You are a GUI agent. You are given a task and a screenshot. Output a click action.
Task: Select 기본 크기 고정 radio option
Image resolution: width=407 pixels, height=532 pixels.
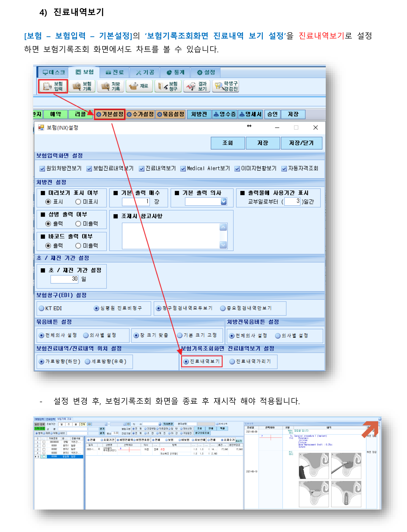pos(180,335)
